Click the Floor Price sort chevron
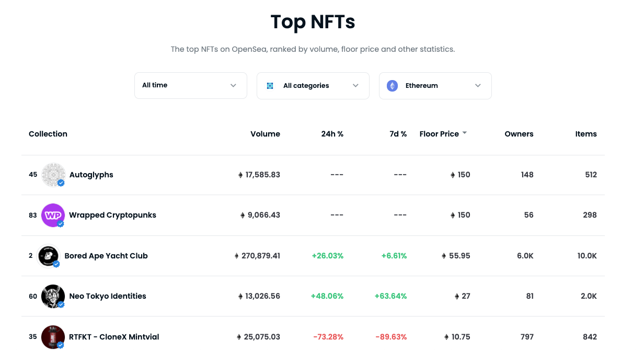The image size is (644, 350). [x=464, y=132]
